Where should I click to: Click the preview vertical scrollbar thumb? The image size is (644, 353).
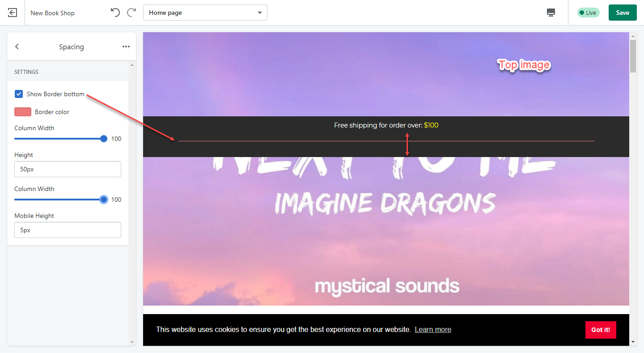tap(633, 56)
